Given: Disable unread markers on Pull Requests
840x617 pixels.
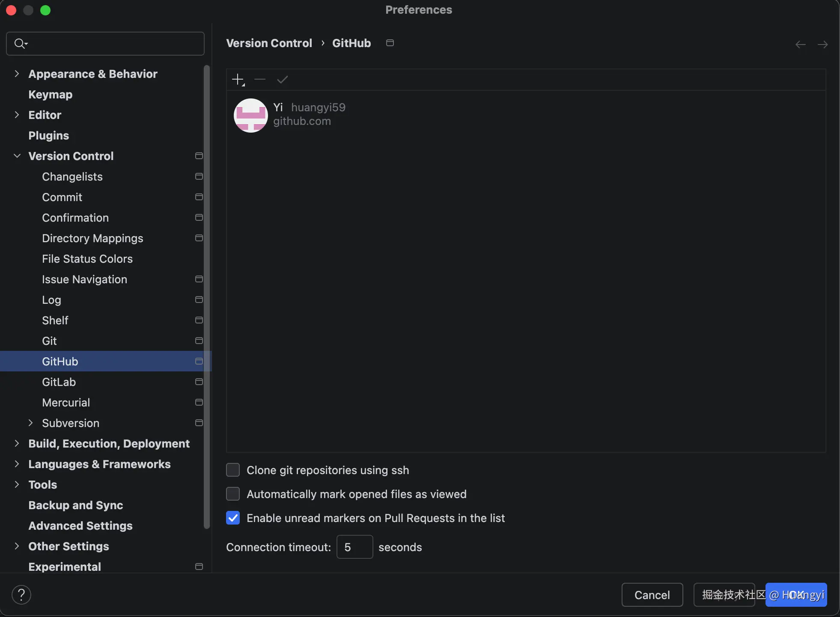Looking at the screenshot, I should [233, 518].
